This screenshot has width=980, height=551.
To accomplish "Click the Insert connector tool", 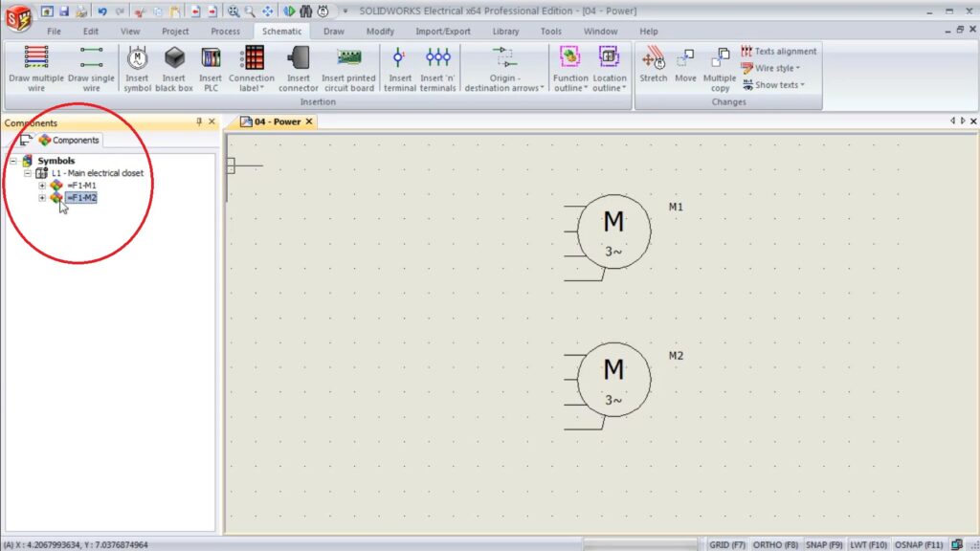I will [x=299, y=69].
